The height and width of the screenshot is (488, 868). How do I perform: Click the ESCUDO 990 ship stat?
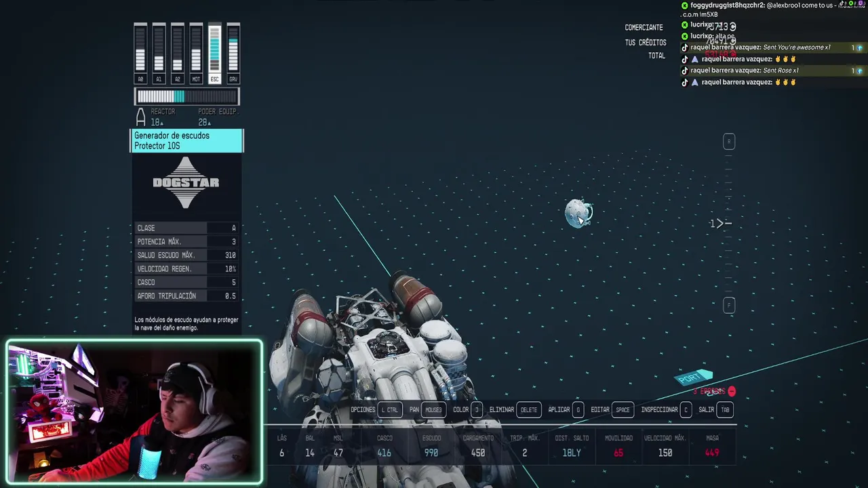tap(431, 446)
